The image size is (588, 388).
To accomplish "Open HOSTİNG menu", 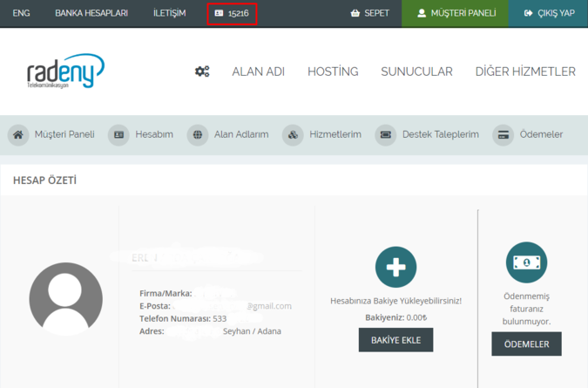I will pyautogui.click(x=333, y=71).
